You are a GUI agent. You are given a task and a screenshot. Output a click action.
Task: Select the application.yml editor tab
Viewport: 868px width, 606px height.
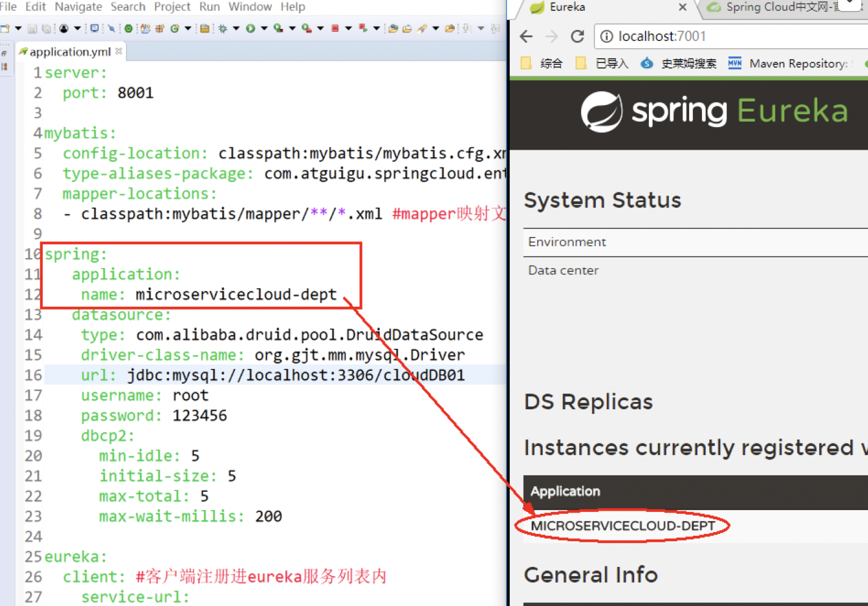tap(70, 52)
